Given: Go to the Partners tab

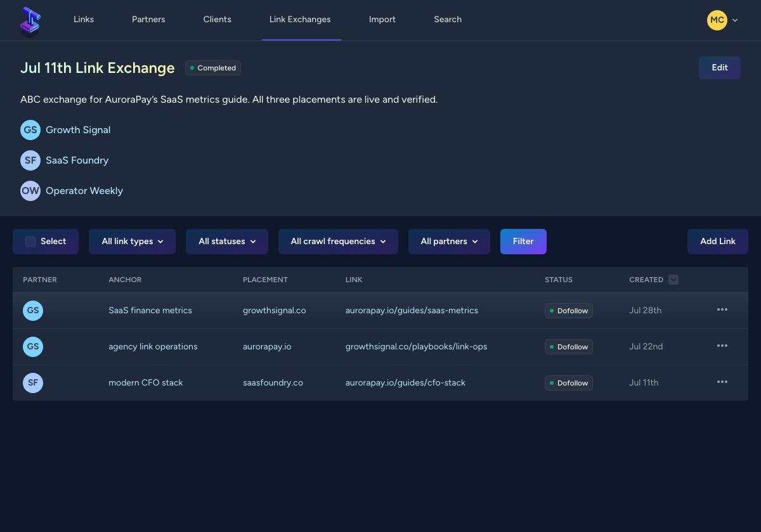Looking at the screenshot, I should click(x=148, y=20).
